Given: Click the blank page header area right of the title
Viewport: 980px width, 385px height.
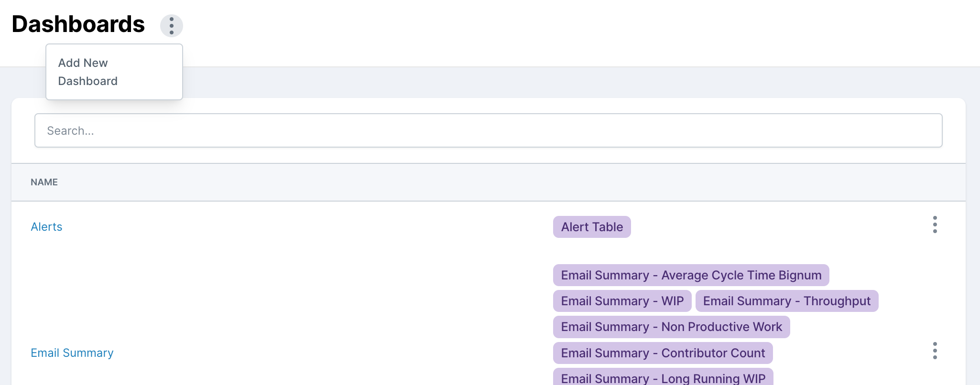Looking at the screenshot, I should (574, 29).
